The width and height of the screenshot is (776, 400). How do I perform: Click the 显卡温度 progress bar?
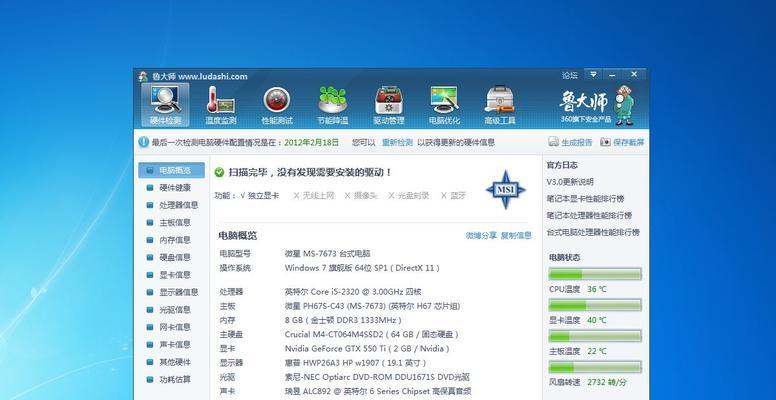point(595,305)
